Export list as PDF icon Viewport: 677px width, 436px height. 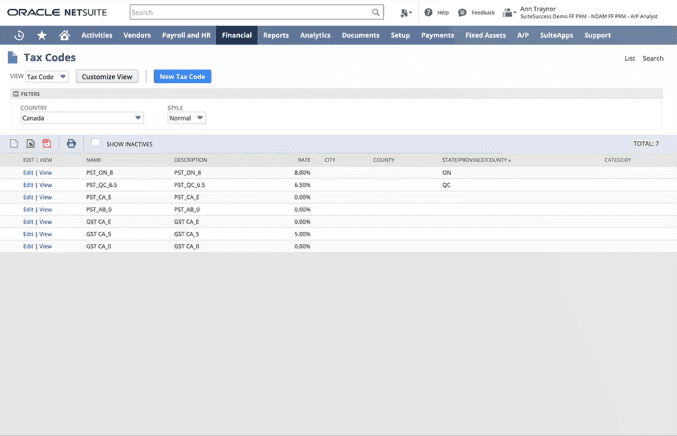click(x=47, y=144)
